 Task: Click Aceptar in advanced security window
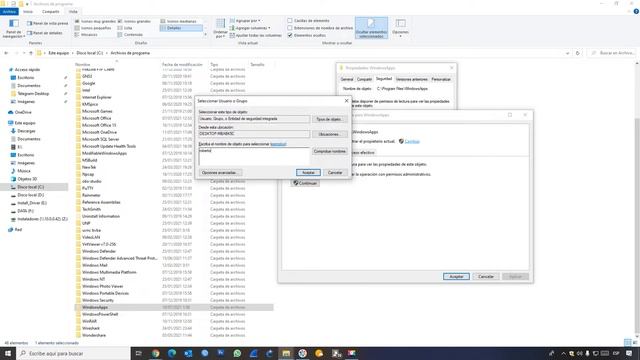(456, 277)
